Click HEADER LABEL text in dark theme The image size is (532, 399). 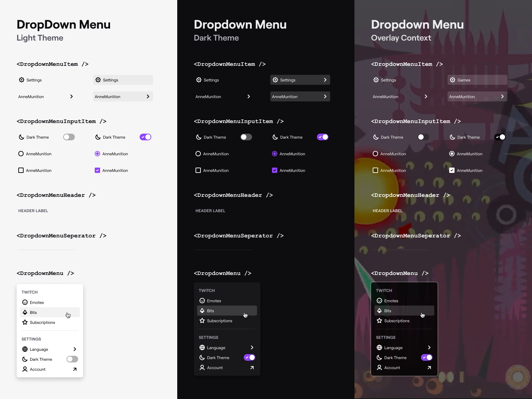[x=210, y=211]
